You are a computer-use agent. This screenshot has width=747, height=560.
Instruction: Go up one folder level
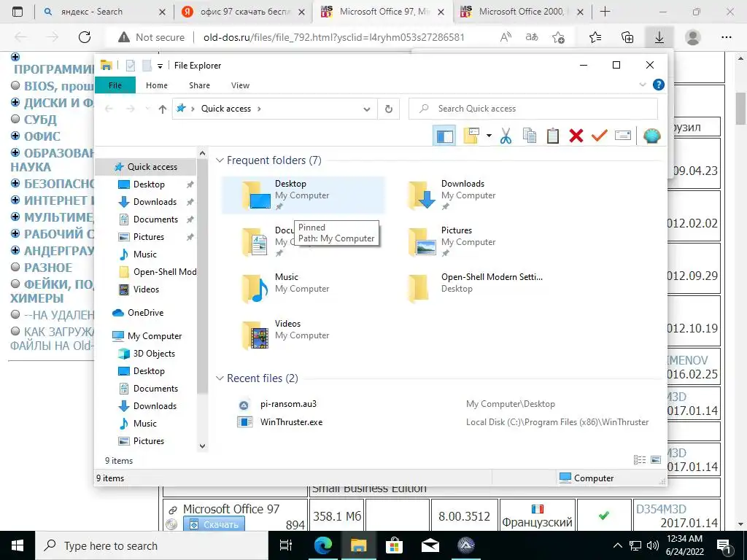163,109
